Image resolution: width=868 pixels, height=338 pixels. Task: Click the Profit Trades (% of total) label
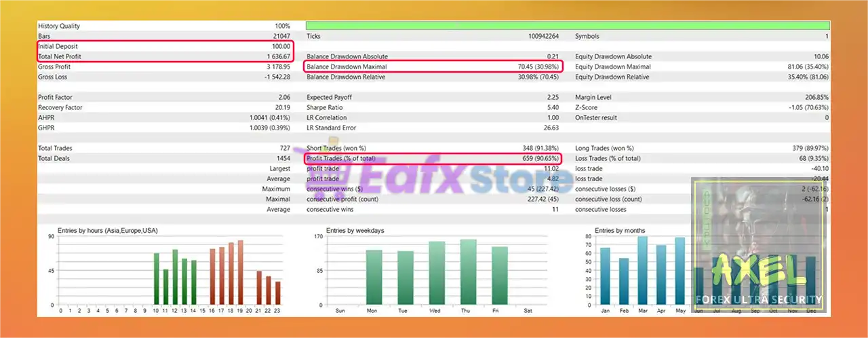coord(341,158)
